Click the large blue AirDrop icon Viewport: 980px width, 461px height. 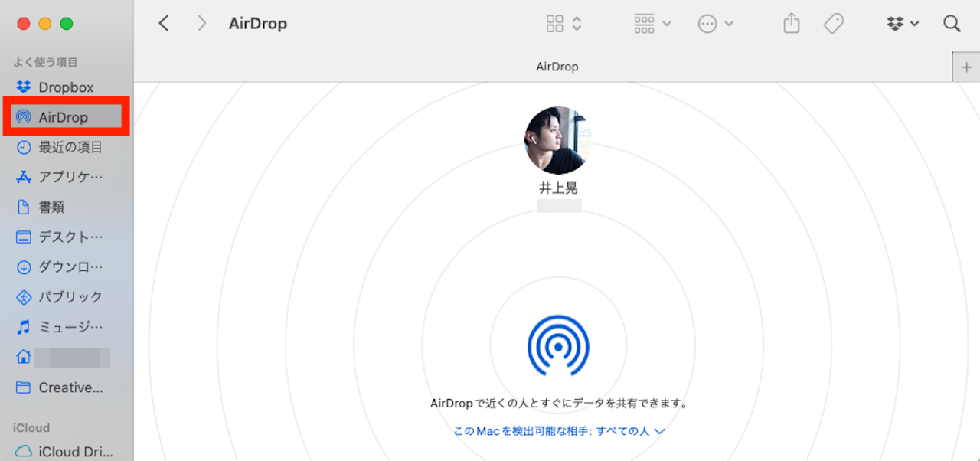(x=558, y=345)
